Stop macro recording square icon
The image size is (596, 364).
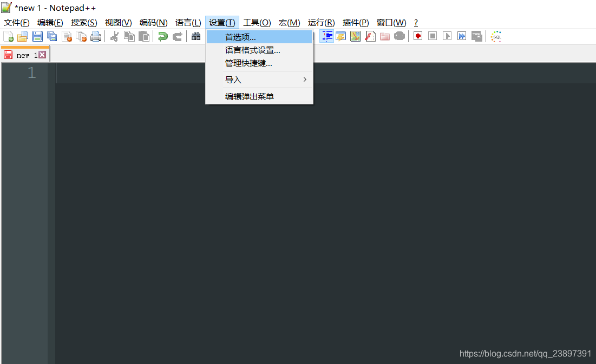click(433, 36)
